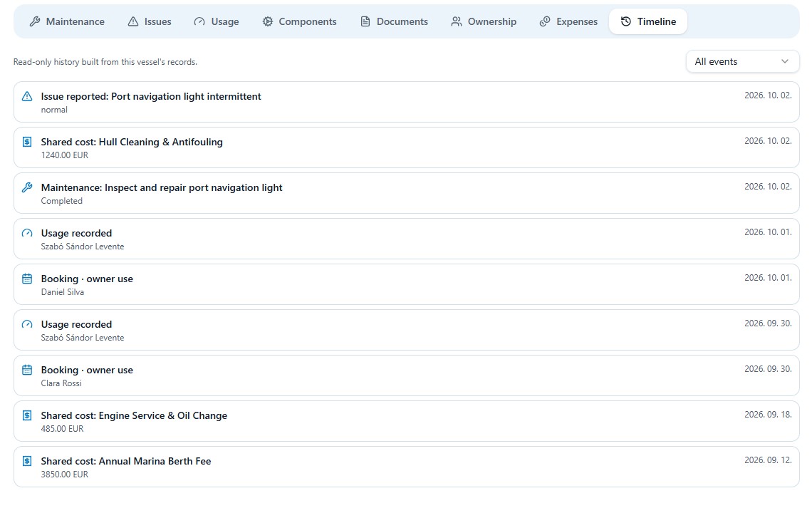Image resolution: width=812 pixels, height=508 pixels.
Task: Click the 2026. 09. 12. date
Action: (x=768, y=460)
